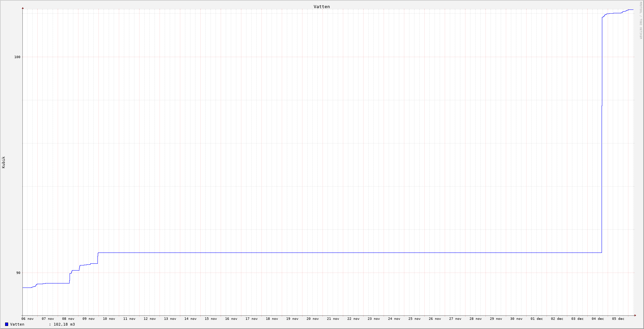The width and height of the screenshot is (644, 329).
Task: Pick the "20 nov" date on x-axis
Action: tap(313, 319)
